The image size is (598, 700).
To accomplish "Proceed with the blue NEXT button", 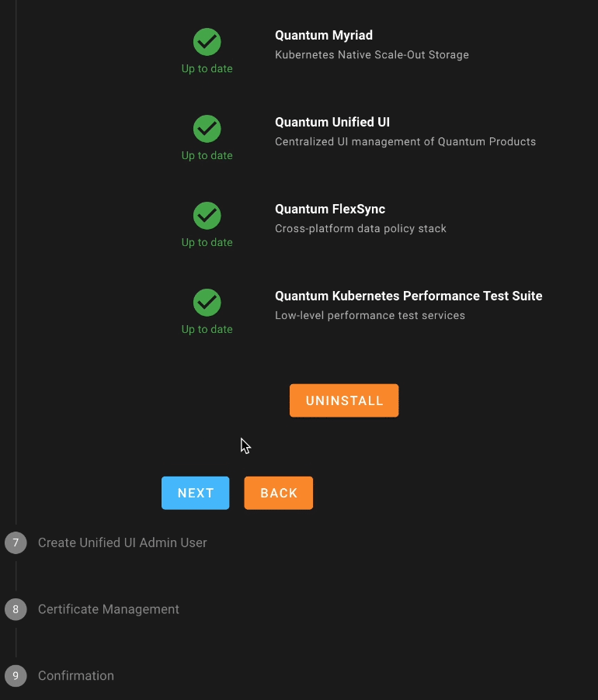I will pyautogui.click(x=195, y=493).
